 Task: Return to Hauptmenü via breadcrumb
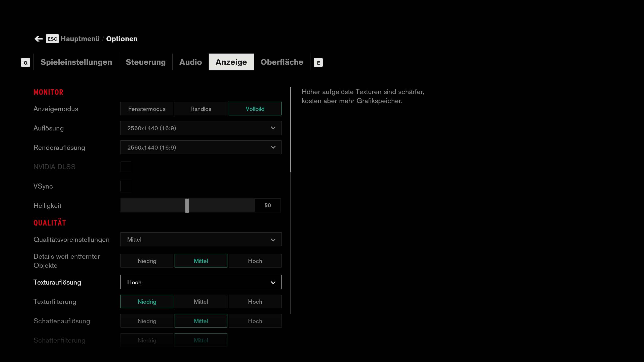[x=80, y=39]
